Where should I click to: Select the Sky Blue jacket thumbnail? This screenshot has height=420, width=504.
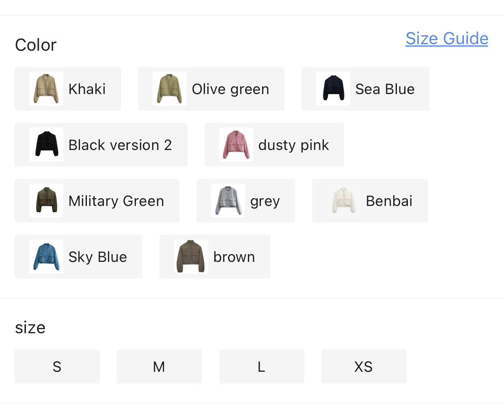[x=46, y=257]
